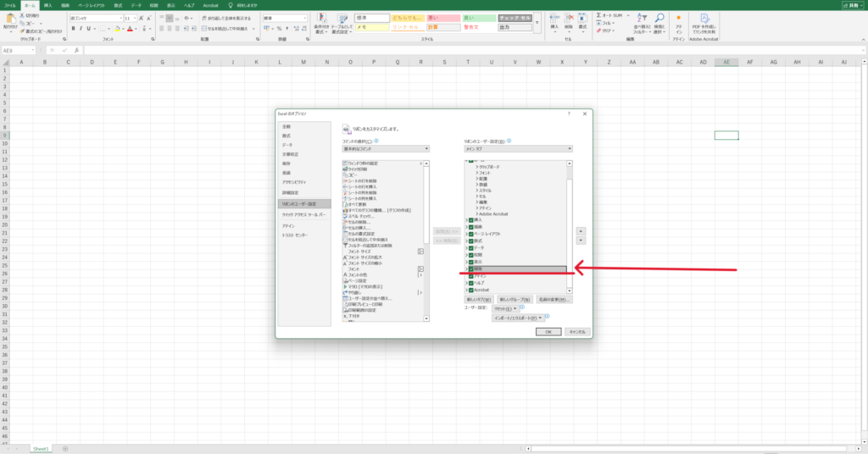The image size is (868, 454).
Task: Click the AutoSum (オート SUM) sigma icon
Action: coord(599,14)
